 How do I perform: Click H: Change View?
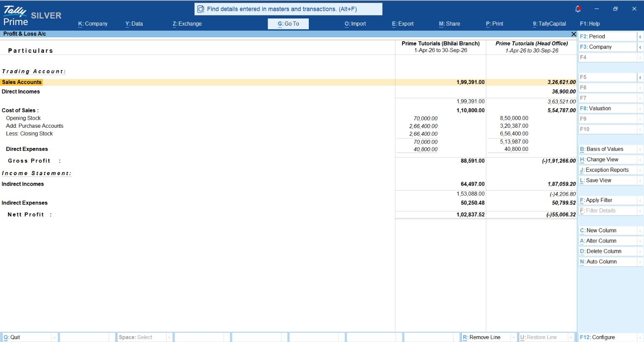[607, 160]
